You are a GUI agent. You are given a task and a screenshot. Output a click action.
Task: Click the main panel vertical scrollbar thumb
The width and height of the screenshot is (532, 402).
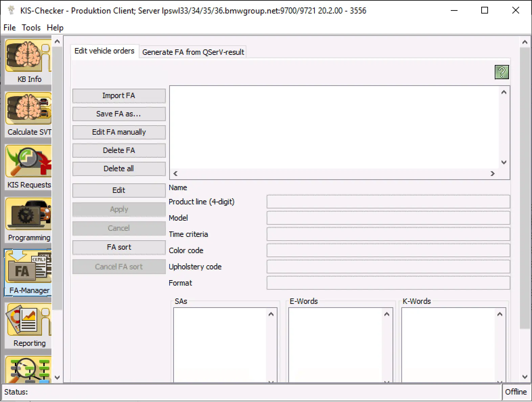coord(525,188)
